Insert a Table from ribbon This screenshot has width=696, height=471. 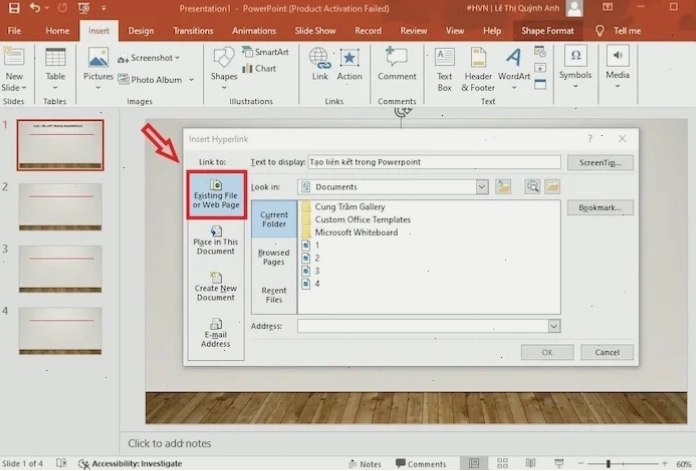(x=55, y=70)
